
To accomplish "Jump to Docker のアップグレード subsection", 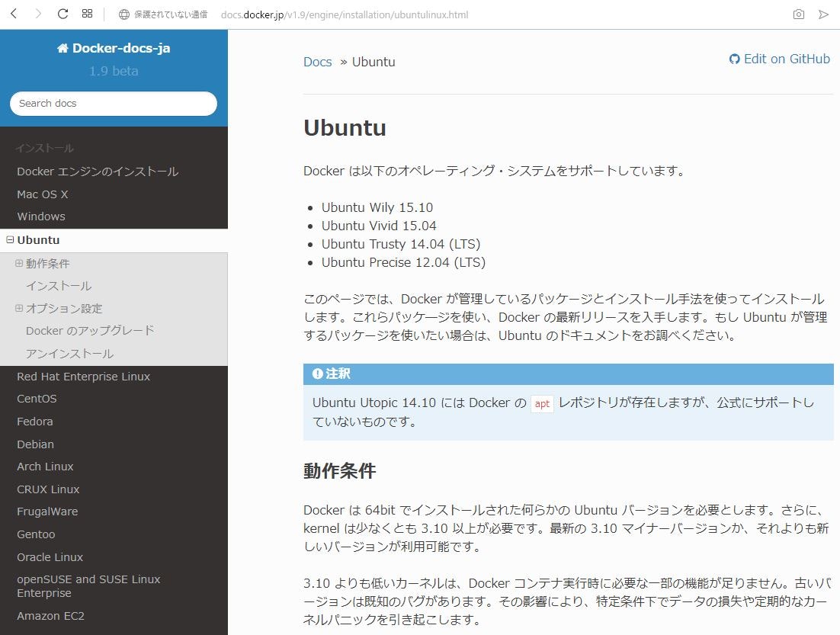I will point(90,331).
